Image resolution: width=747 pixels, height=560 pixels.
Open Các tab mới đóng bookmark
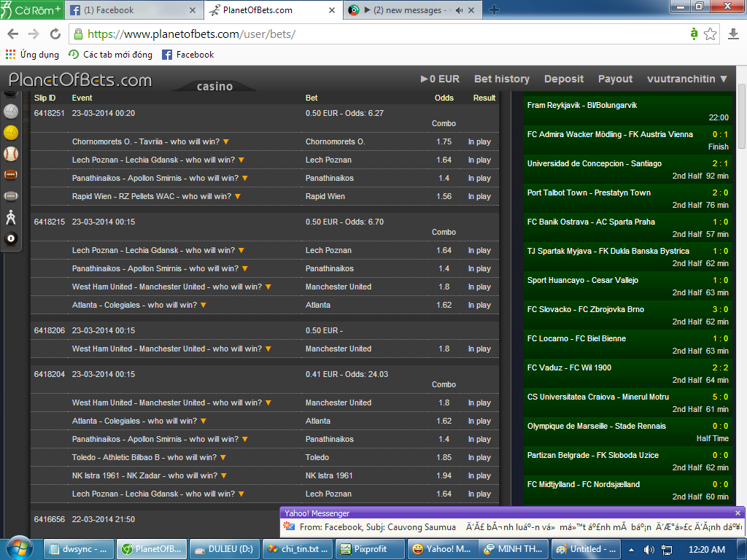point(111,55)
